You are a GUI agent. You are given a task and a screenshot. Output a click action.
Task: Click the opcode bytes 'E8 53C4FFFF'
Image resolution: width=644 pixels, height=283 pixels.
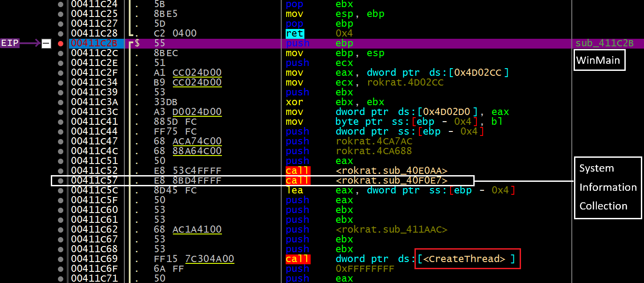188,171
